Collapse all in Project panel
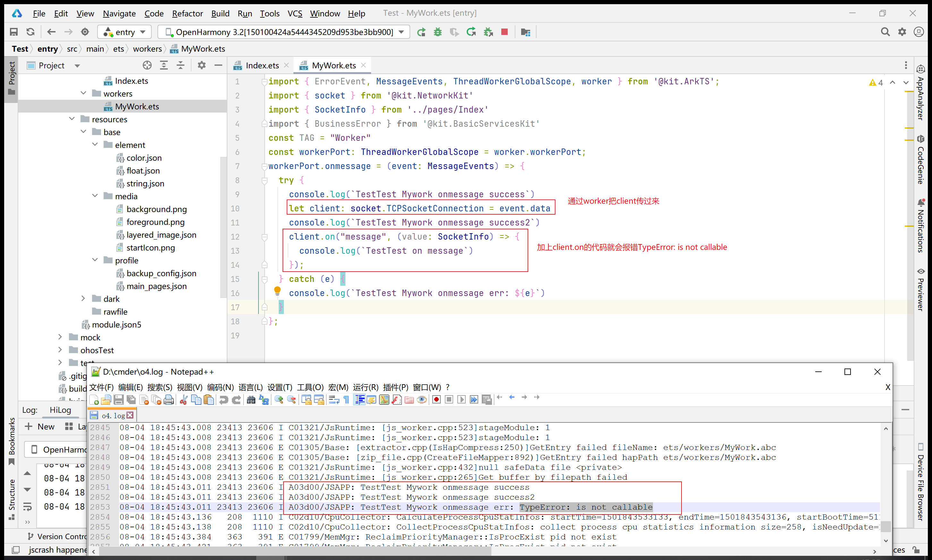 181,65
